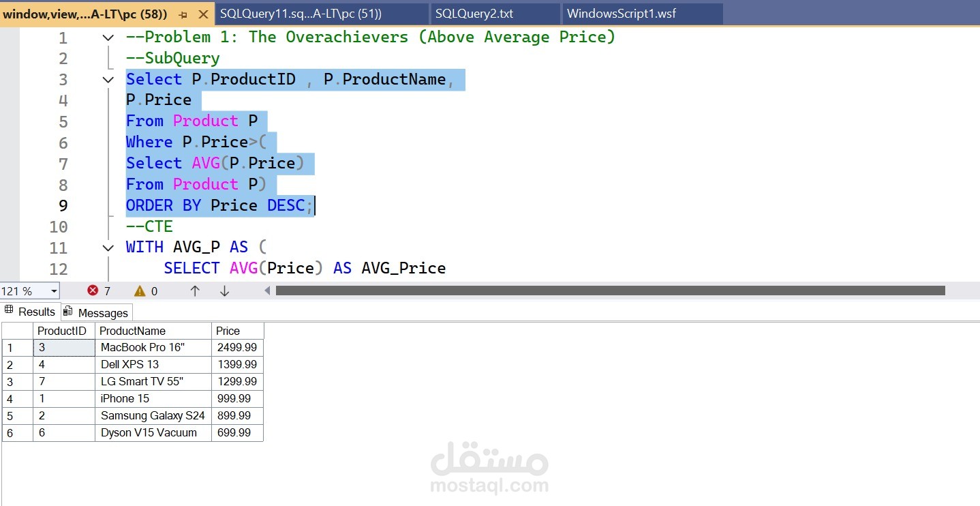Screen dimensions: 980x506
Task: Click the cell 'Dyson V15 Vacuum'
Action: click(x=153, y=433)
